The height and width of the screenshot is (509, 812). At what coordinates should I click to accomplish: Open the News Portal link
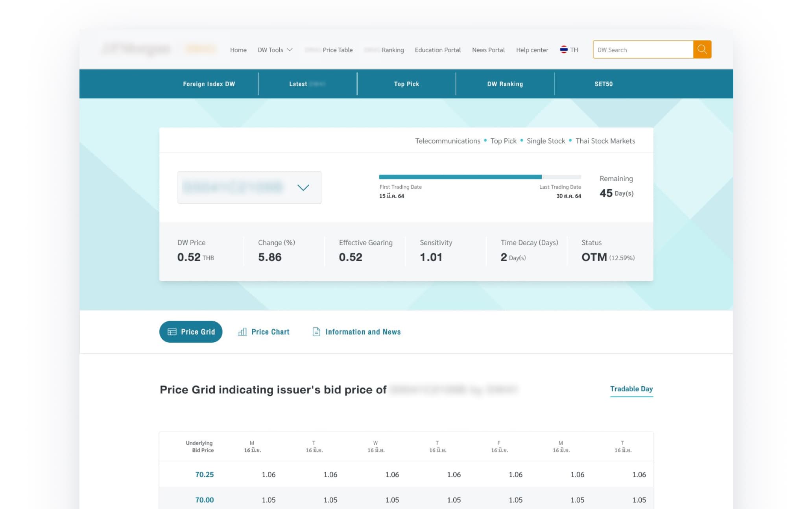click(x=488, y=50)
